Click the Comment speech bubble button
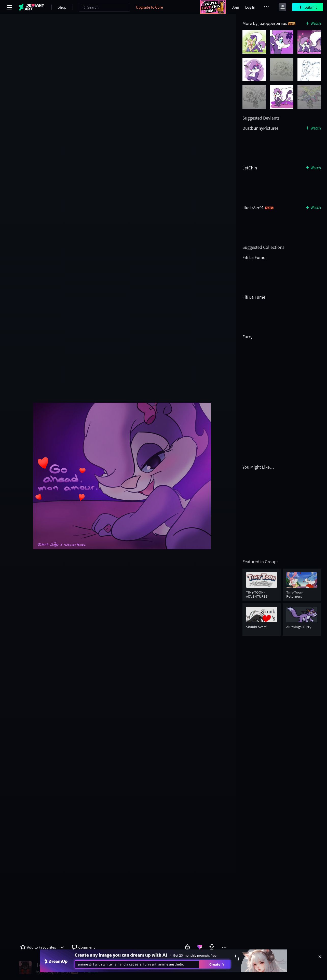The width and height of the screenshot is (327, 980). tap(83, 947)
